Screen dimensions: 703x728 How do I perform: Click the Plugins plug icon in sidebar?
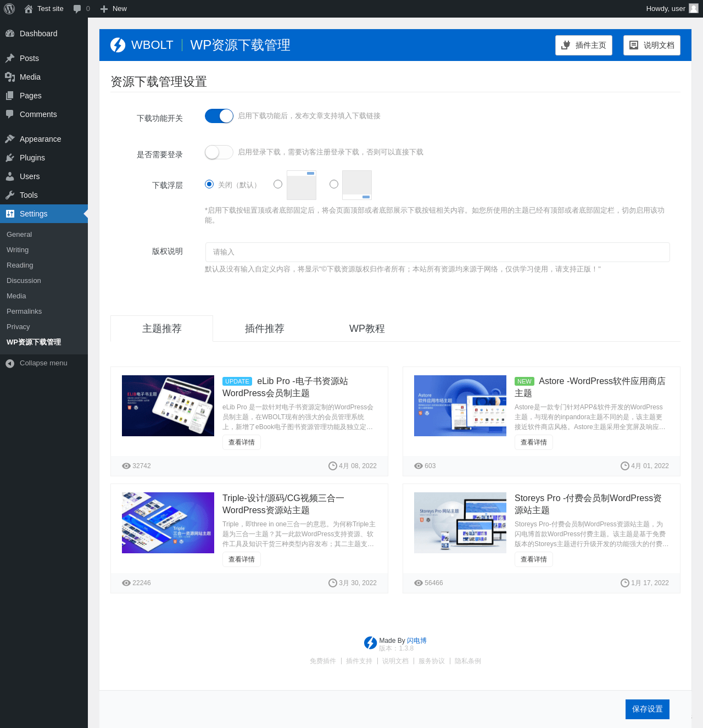point(10,158)
